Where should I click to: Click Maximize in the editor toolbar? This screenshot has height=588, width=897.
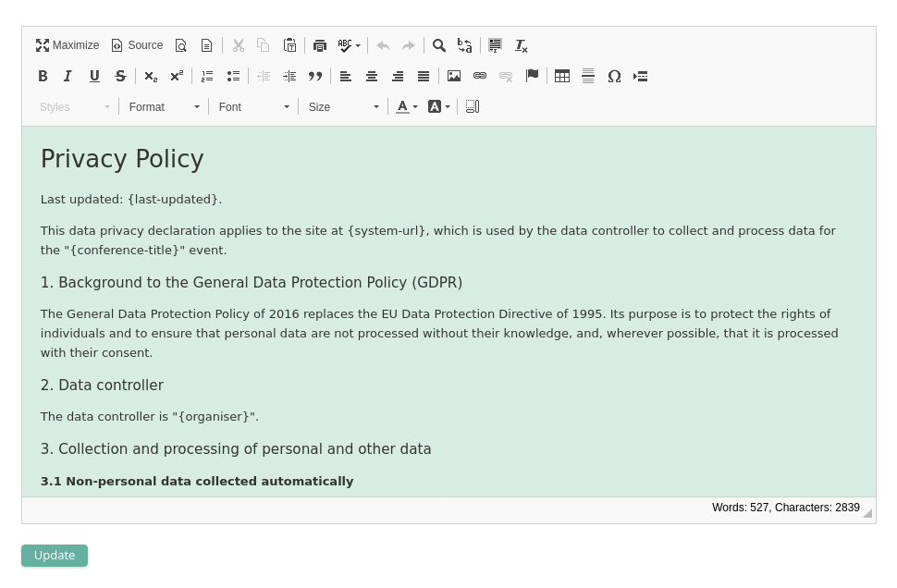(x=68, y=45)
